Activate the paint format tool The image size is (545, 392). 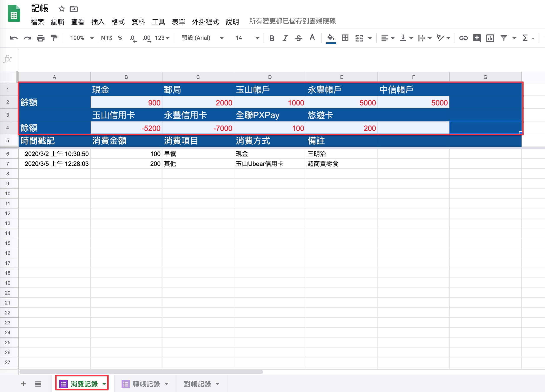[54, 38]
